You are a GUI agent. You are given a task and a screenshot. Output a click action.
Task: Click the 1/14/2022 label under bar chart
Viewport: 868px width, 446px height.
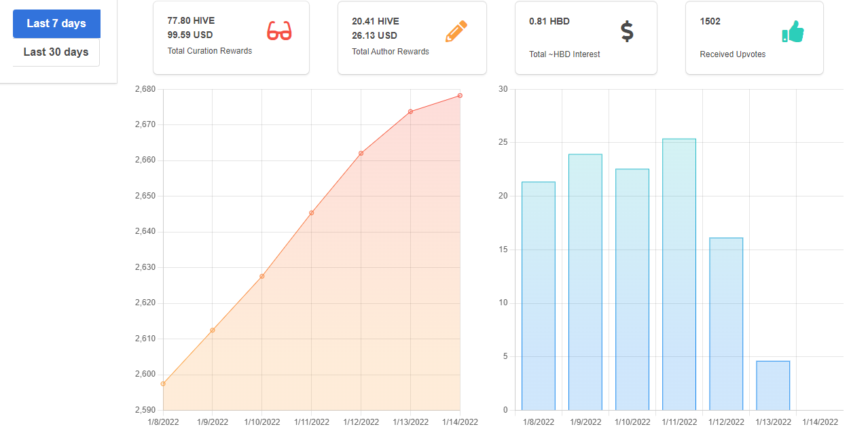point(820,422)
